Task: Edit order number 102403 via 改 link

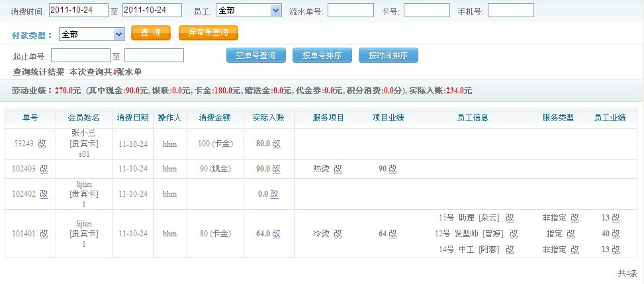Action: [44, 169]
